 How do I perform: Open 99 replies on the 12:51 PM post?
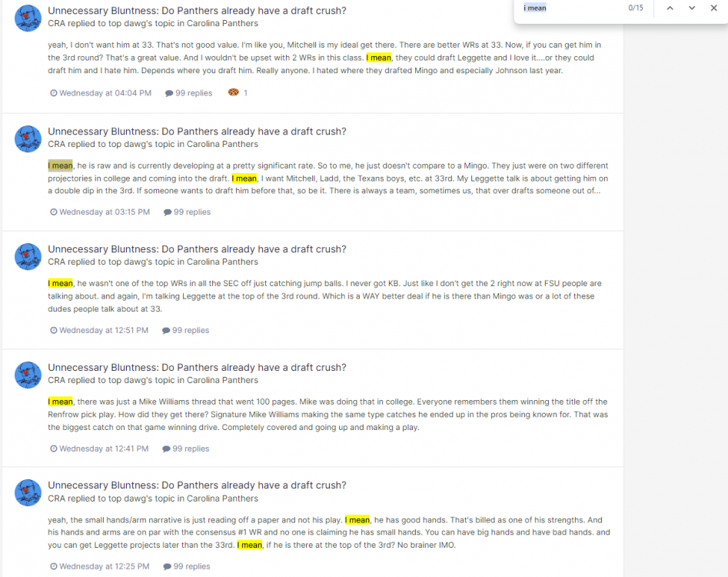click(x=186, y=330)
